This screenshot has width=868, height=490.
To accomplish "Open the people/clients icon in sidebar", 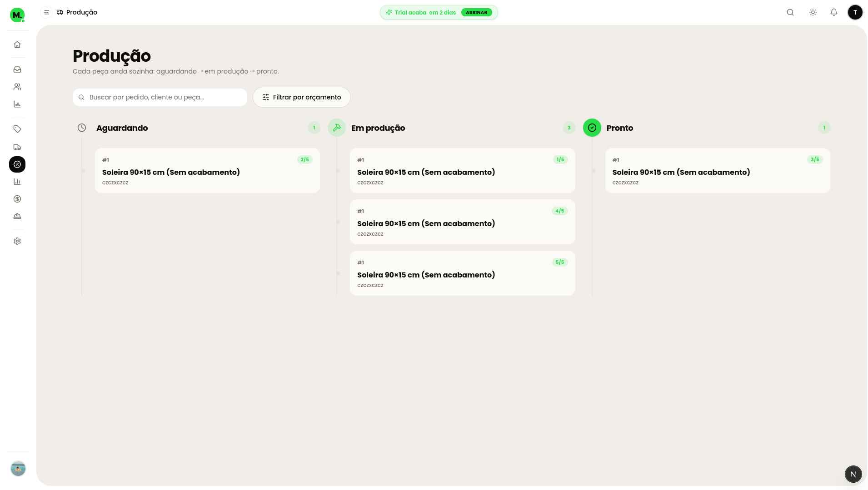I will coord(17,87).
